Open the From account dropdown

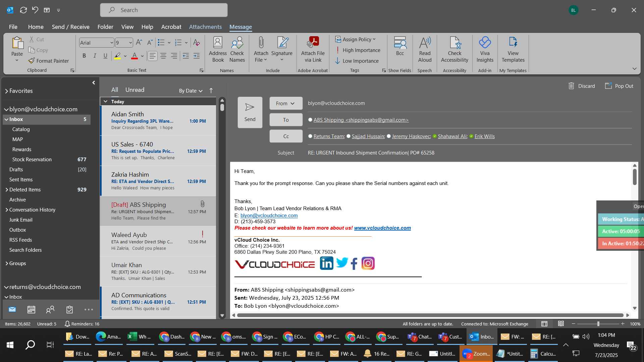[286, 103]
